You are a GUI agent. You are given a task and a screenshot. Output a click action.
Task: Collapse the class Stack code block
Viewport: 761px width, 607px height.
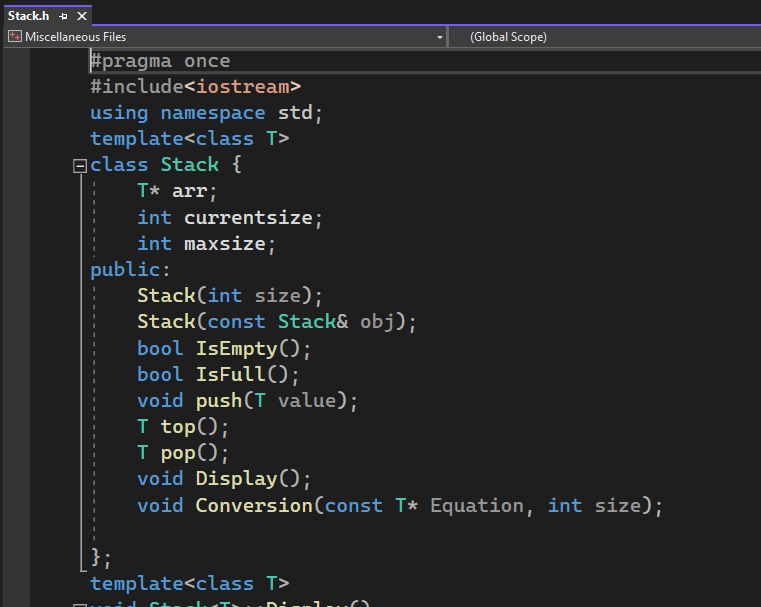click(80, 166)
